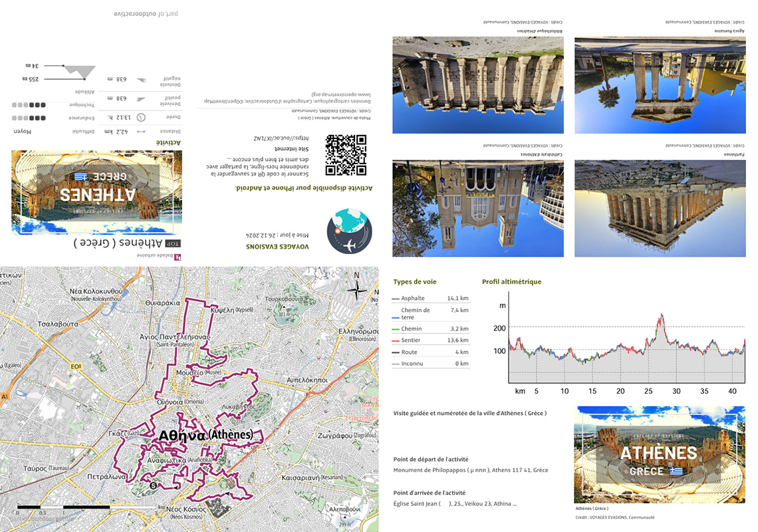
Task: Click the clock icon beside Durée
Action: (141, 118)
